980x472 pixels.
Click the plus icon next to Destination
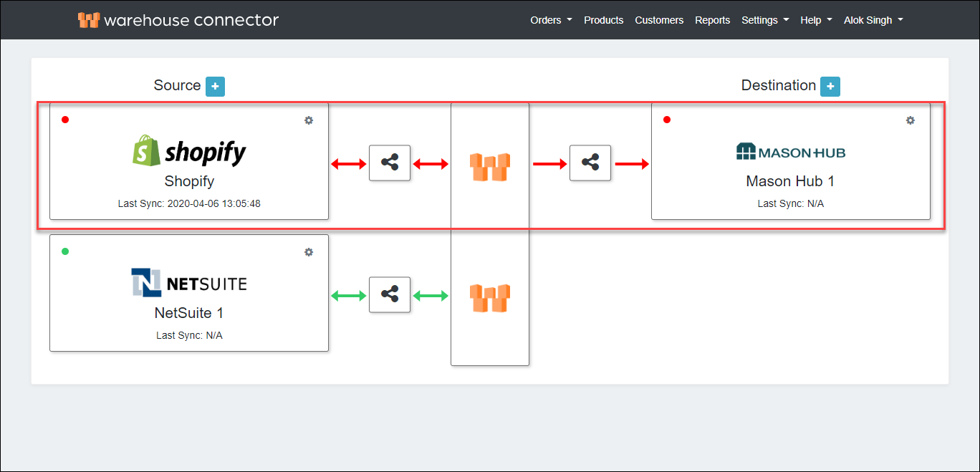(x=830, y=87)
